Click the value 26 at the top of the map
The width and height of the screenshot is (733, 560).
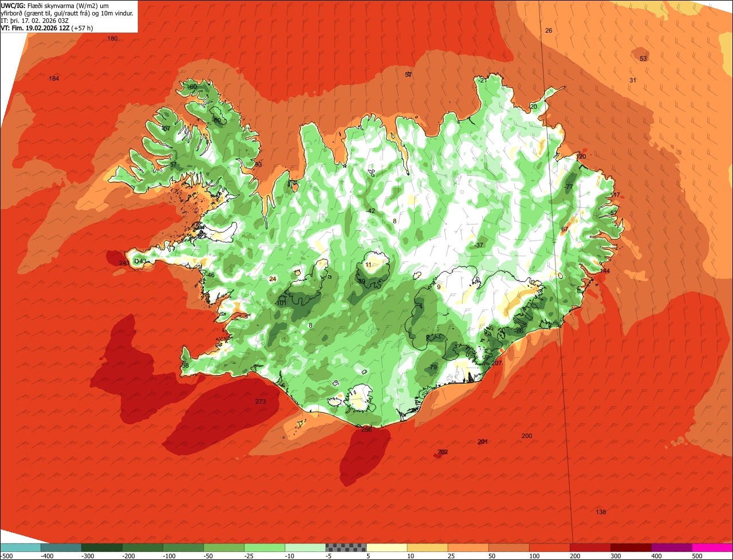point(549,30)
